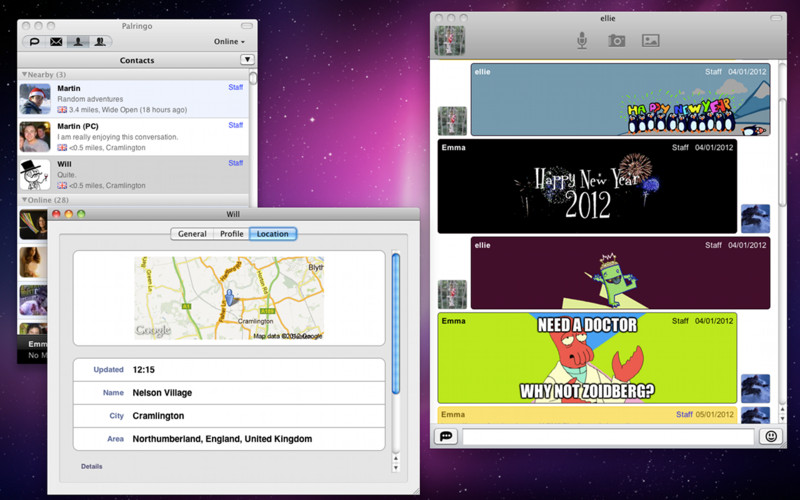Click the camera icon in ellie chat
Viewport: 800px width, 500px height.
617,40
